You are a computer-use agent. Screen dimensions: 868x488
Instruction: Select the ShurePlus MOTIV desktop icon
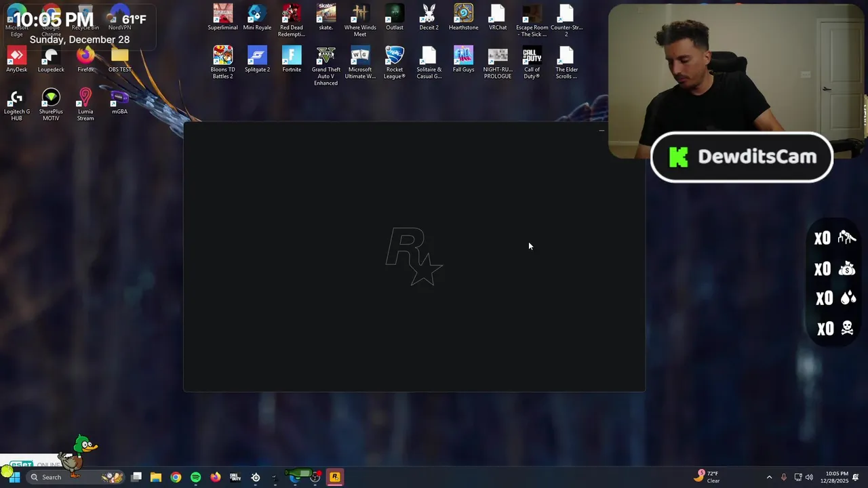pos(51,104)
